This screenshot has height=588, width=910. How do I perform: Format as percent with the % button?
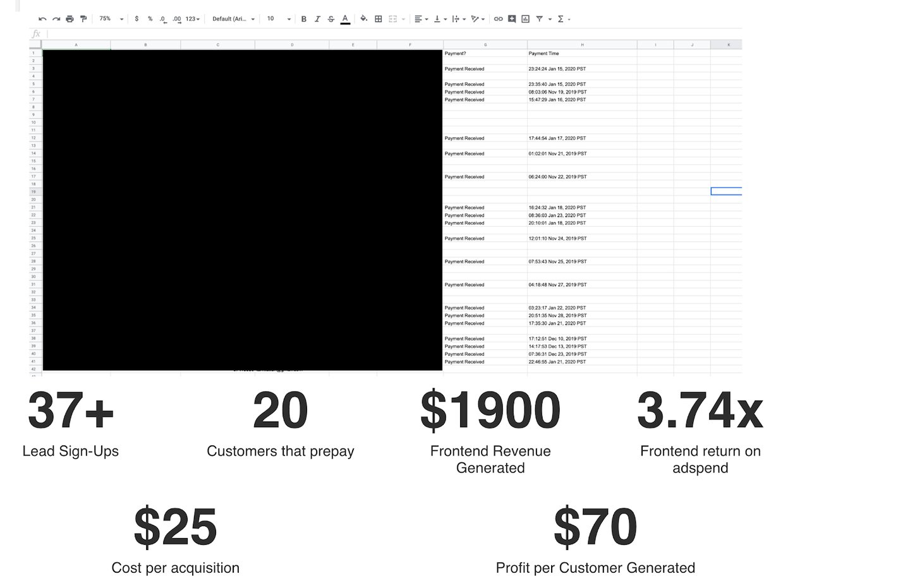[x=150, y=19]
